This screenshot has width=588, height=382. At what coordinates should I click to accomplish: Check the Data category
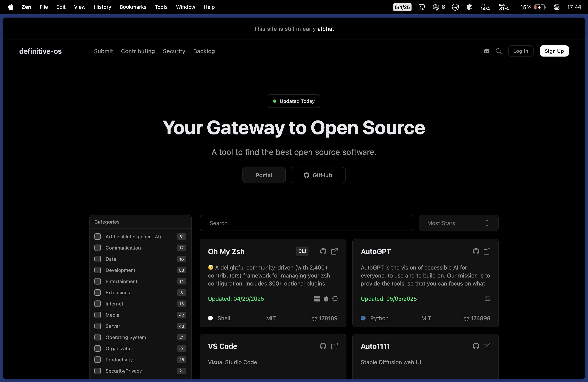coord(98,259)
